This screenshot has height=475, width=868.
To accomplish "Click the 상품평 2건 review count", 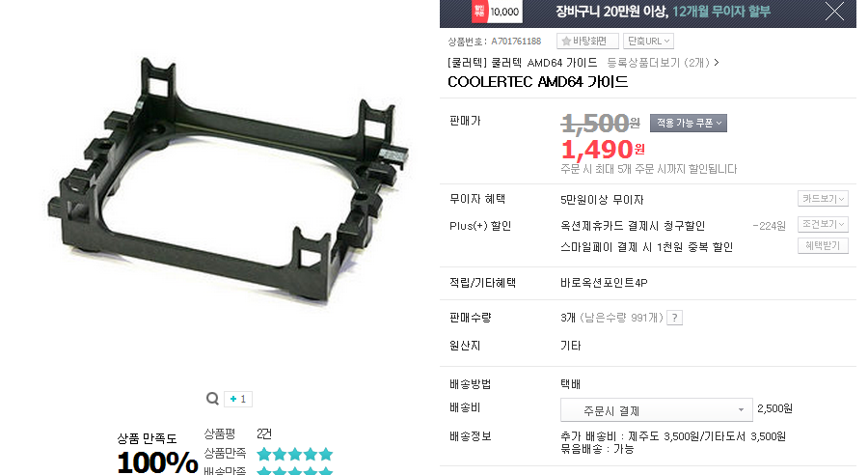I will point(264,433).
